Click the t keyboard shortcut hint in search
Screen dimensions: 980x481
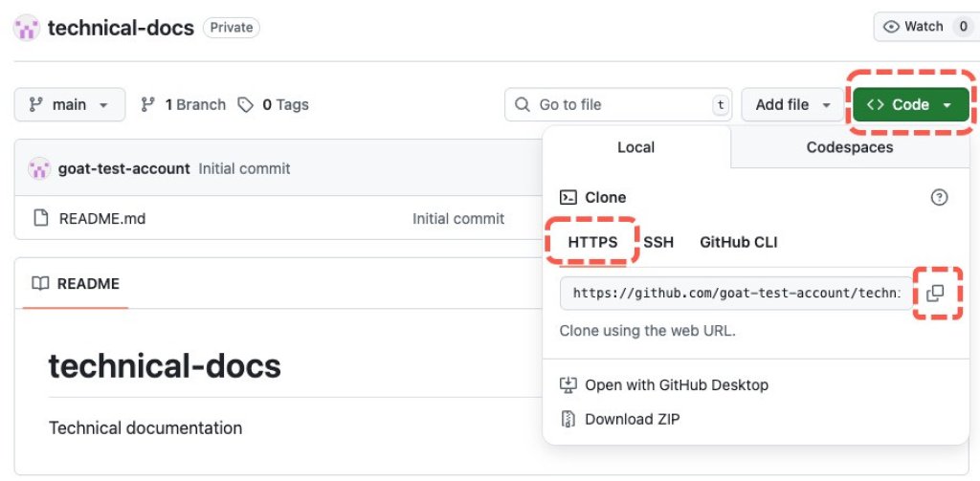[721, 105]
